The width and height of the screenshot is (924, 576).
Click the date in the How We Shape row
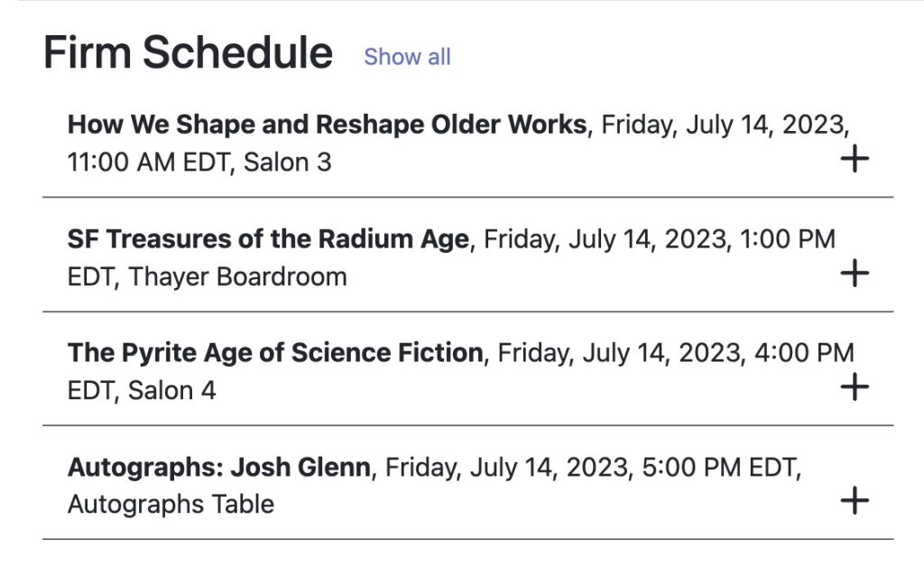725,125
